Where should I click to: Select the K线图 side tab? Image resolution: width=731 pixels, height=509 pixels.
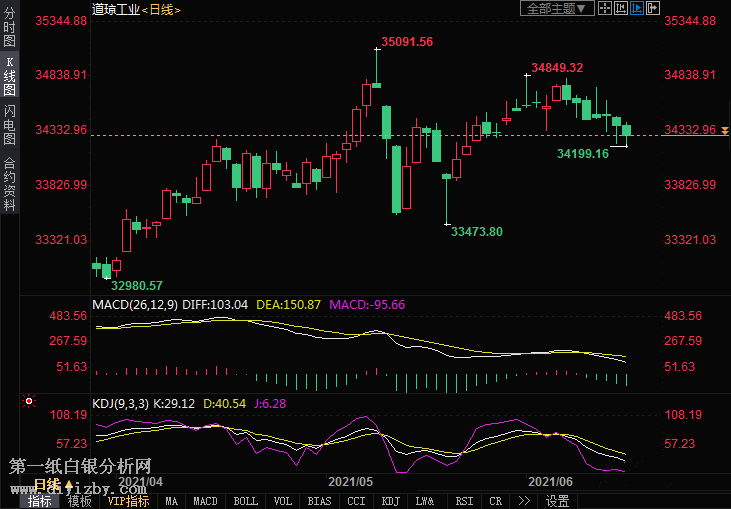[x=9, y=76]
